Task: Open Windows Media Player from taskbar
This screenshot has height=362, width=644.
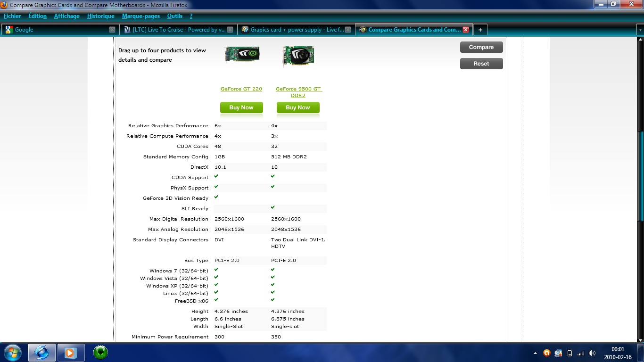Action: 71,352
